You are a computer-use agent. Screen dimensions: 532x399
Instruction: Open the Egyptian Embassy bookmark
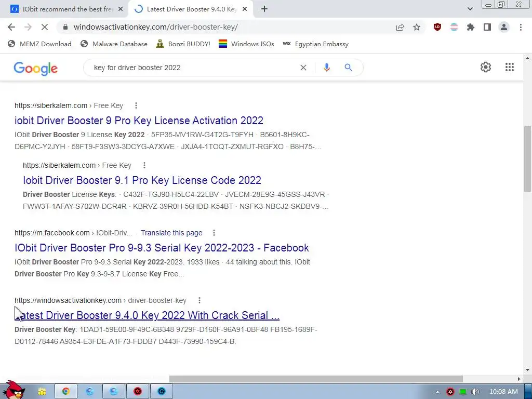point(316,44)
